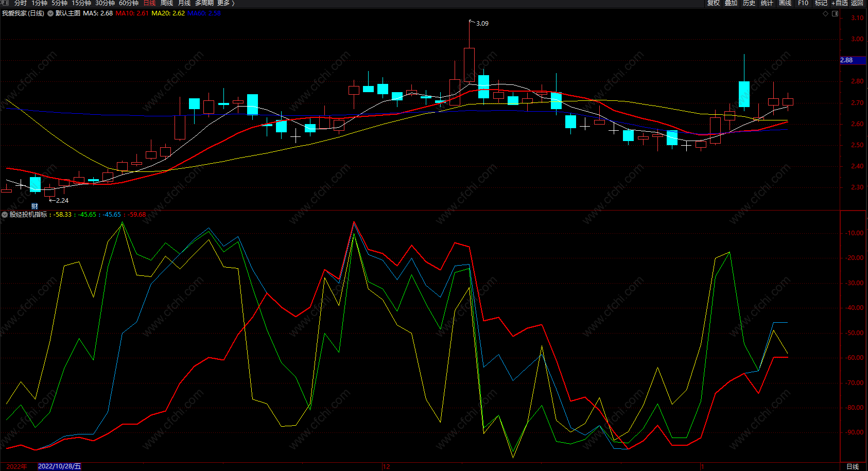
Task: Click 日线 period label at bottom right
Action: click(853, 466)
